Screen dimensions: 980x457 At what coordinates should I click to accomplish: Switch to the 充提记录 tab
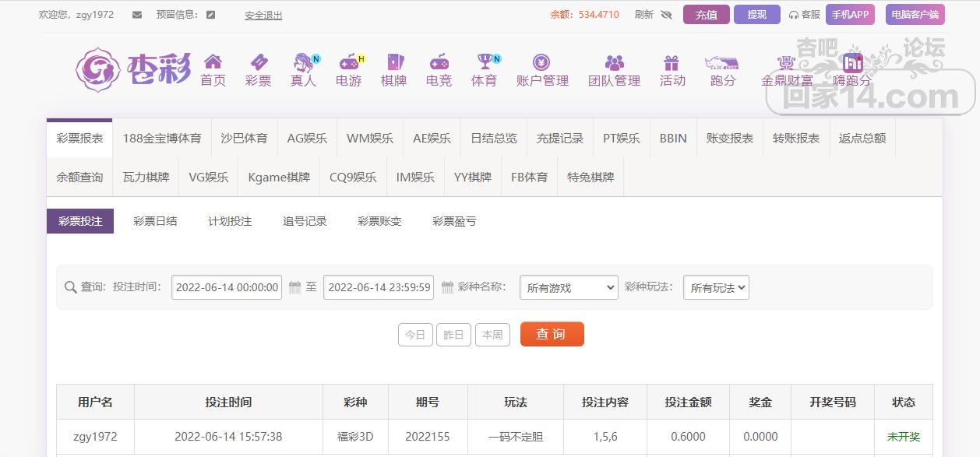tap(559, 138)
